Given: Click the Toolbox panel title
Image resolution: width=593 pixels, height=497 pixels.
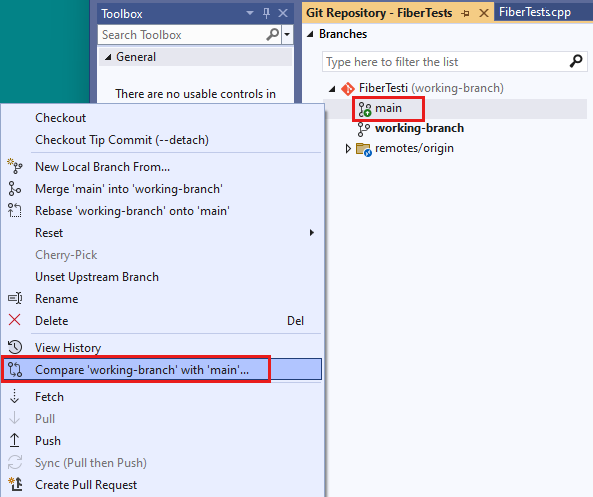Looking at the screenshot, I should point(122,14).
